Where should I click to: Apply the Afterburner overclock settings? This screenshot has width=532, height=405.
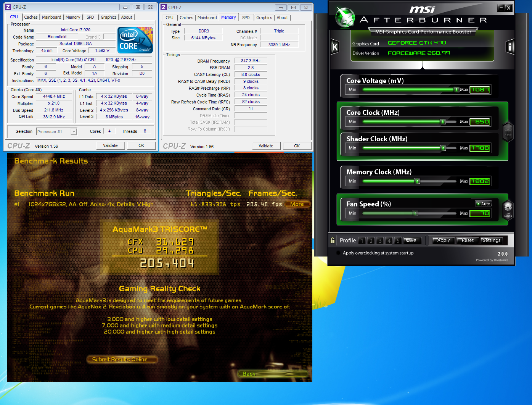click(x=444, y=240)
